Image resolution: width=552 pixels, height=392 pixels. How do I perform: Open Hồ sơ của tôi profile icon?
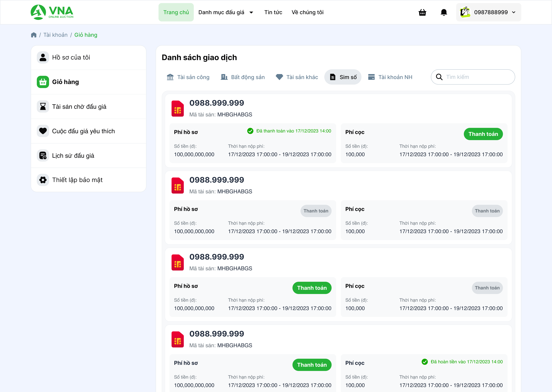point(43,57)
